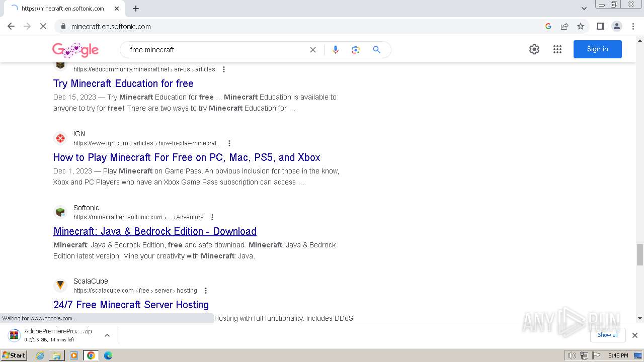Image resolution: width=644 pixels, height=362 pixels.
Task: Click the 'Softonic' site name
Action: [86, 208]
